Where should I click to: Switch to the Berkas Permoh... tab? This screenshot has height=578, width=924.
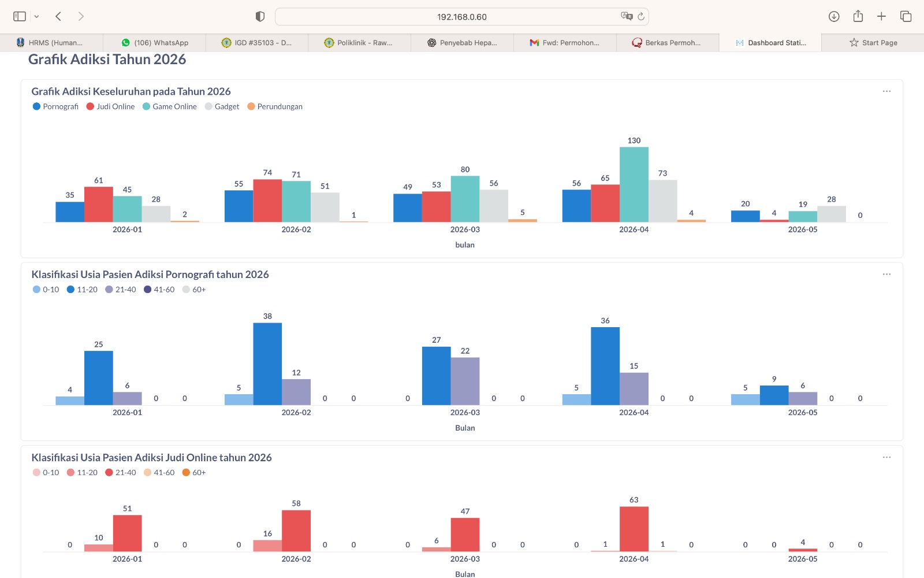click(x=668, y=43)
